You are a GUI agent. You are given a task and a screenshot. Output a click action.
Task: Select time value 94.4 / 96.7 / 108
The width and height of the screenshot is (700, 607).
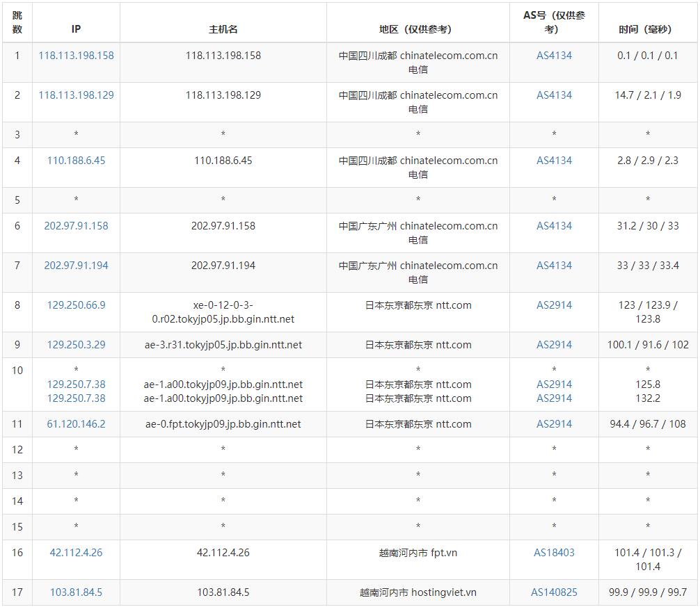click(x=648, y=424)
